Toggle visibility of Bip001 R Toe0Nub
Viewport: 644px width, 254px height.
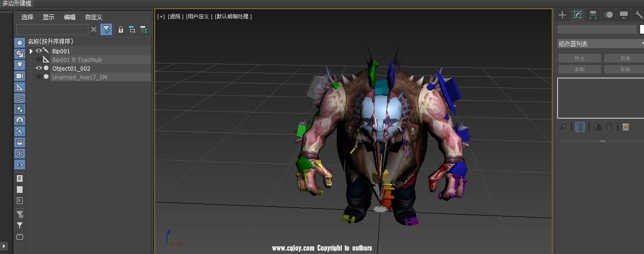(39, 60)
